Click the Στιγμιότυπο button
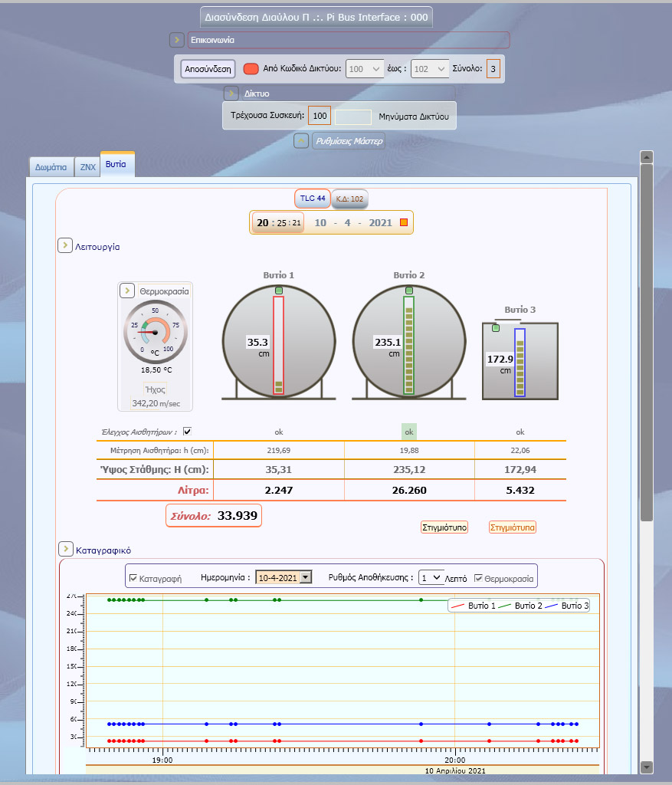The image size is (672, 785). click(444, 527)
